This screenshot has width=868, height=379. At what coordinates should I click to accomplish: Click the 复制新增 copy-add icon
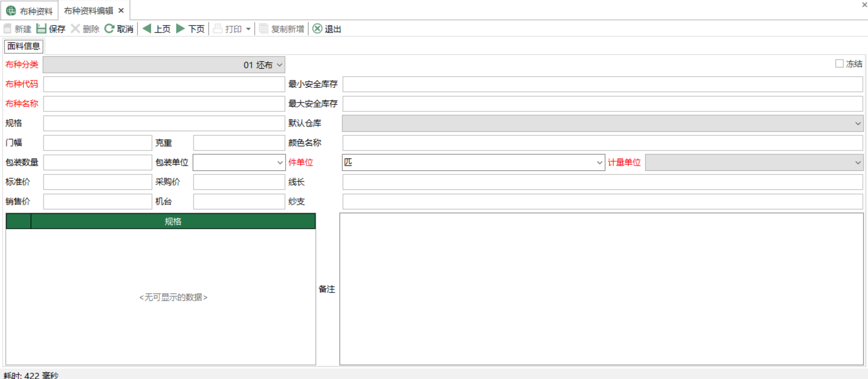coord(263,29)
